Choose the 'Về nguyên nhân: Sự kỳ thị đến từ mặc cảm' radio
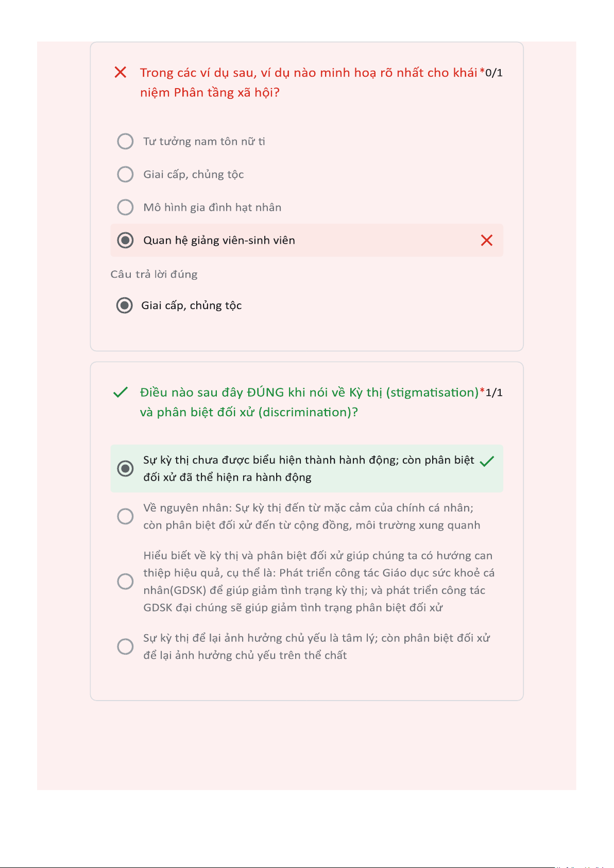 point(125,516)
